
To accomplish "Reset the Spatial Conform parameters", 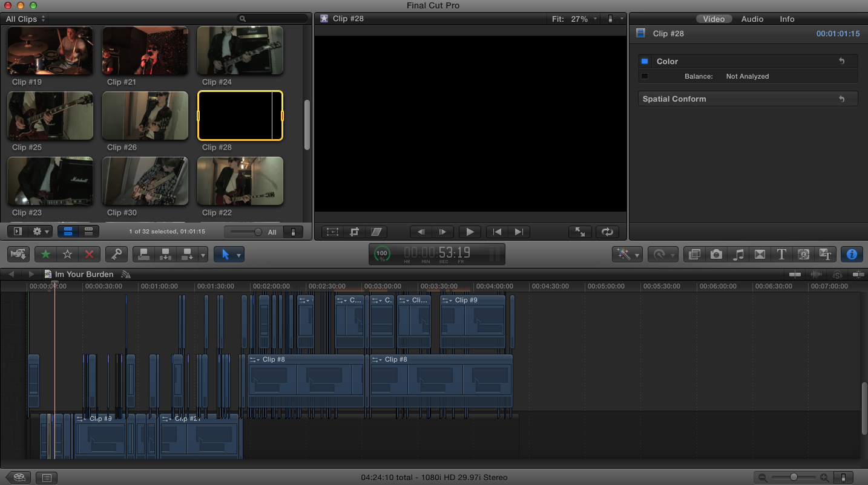I will (x=841, y=99).
